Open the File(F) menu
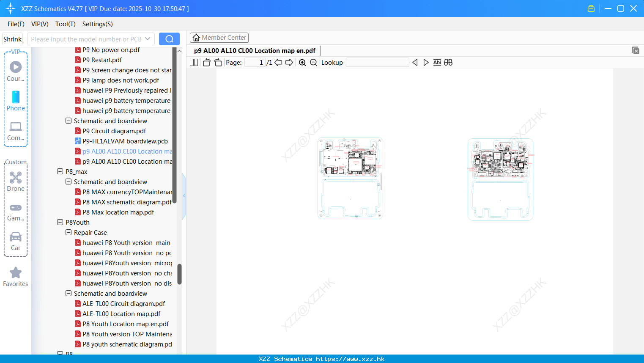The height and width of the screenshot is (363, 644). pos(16,24)
